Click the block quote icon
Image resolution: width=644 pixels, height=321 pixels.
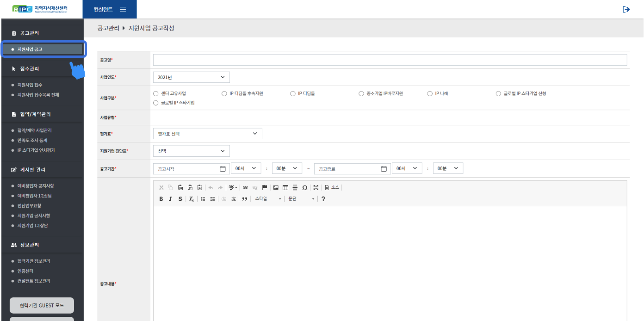(x=245, y=199)
